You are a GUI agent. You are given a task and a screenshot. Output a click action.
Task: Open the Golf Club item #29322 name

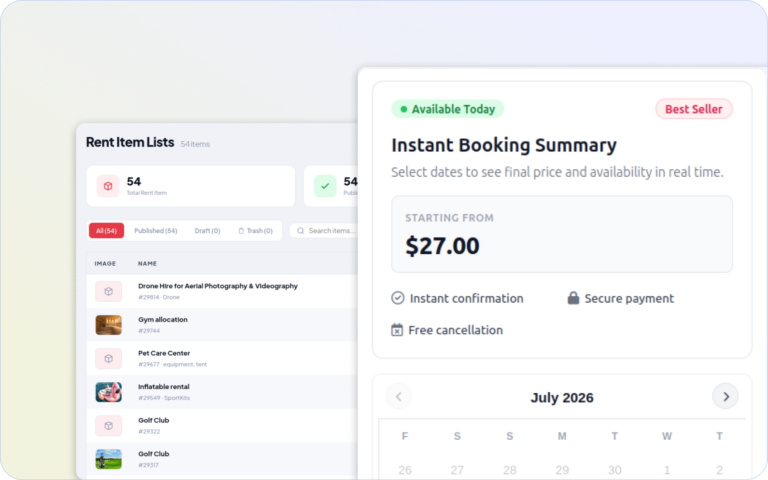[154, 420]
